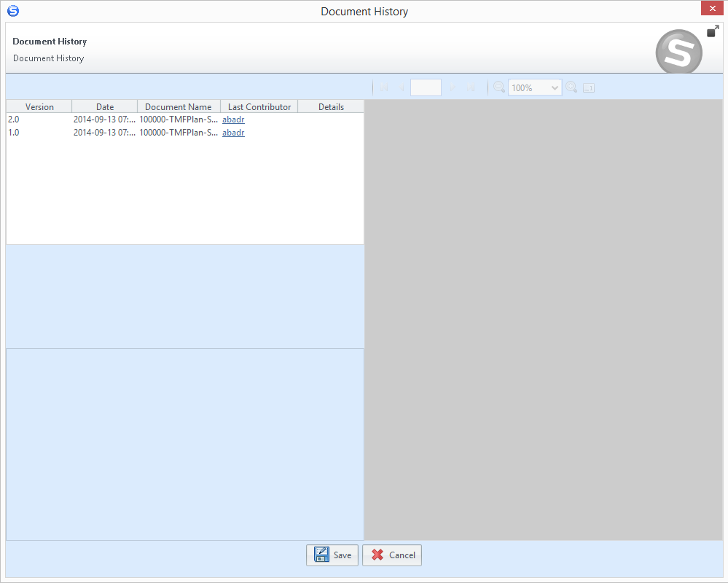728x583 pixels.
Task: Sort by the Document Name column header
Action: (179, 106)
